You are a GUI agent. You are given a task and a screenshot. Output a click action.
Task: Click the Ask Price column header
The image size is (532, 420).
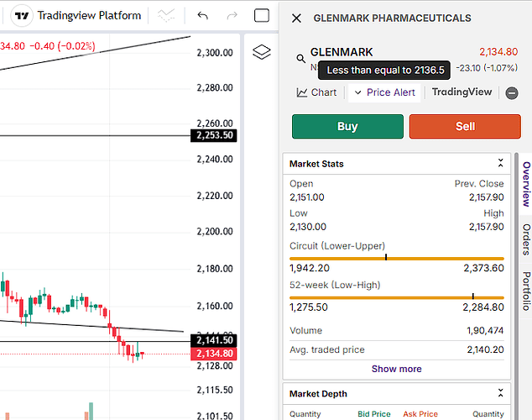pyautogui.click(x=420, y=414)
